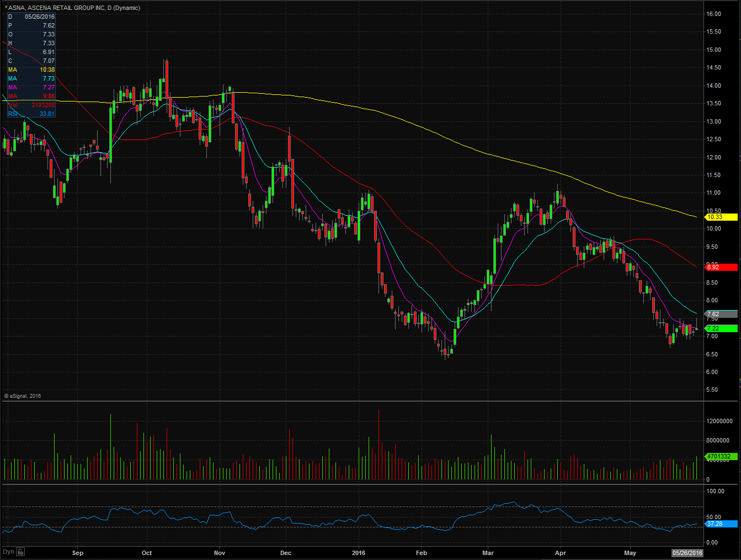
Task: Click the H 7.33 high price row
Action: (31, 43)
